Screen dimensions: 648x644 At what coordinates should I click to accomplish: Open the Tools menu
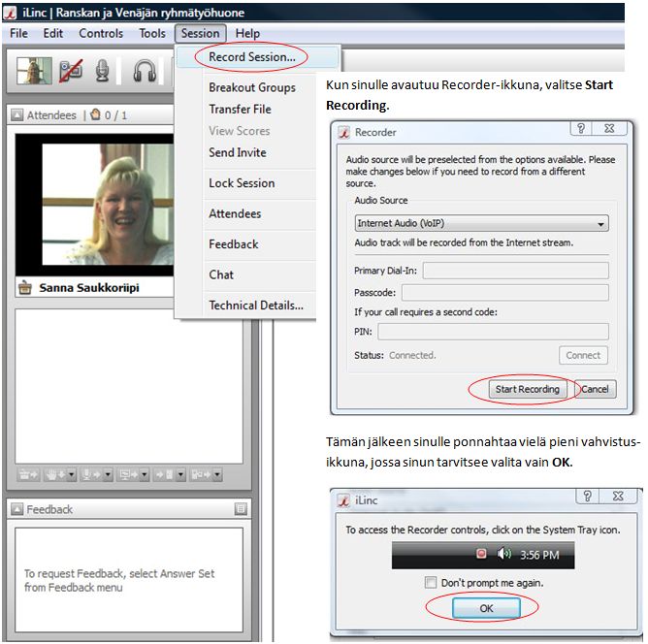click(x=152, y=33)
